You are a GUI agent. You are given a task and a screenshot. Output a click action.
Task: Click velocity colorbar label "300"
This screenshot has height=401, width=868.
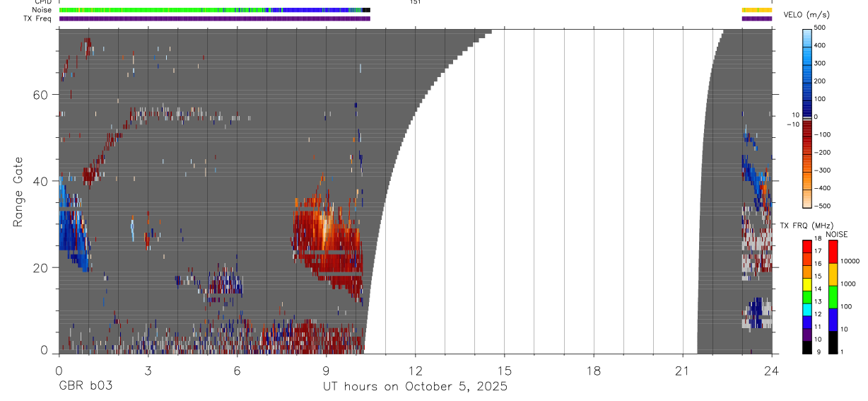(x=820, y=63)
